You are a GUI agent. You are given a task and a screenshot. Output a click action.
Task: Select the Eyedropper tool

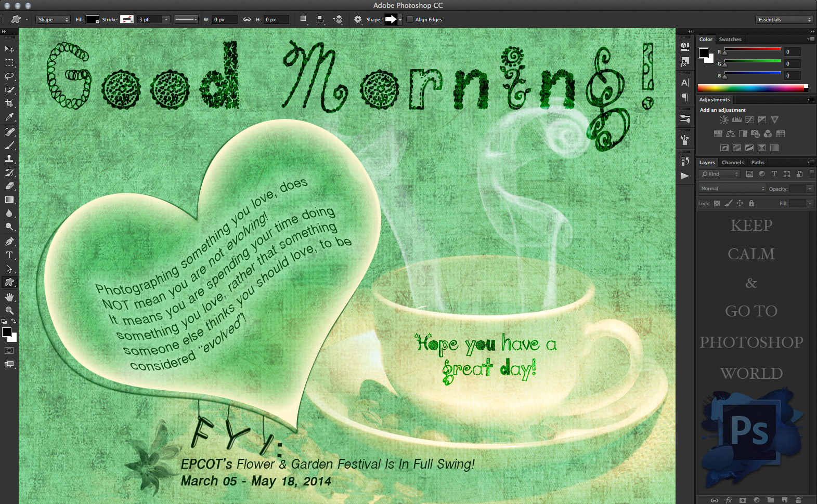(x=9, y=117)
